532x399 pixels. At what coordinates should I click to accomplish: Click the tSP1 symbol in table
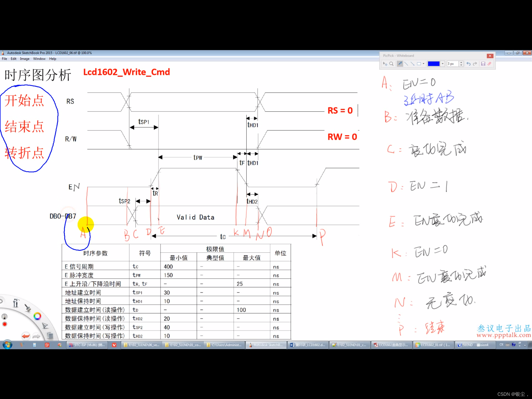[x=137, y=292]
